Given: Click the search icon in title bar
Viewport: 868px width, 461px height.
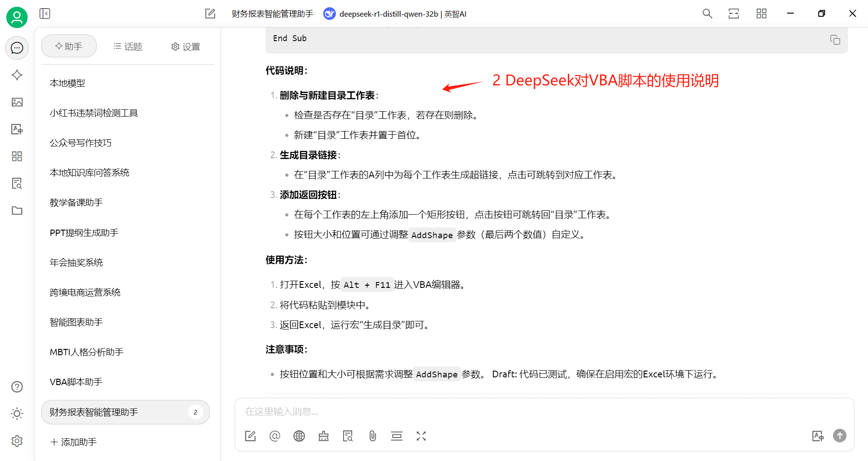Looking at the screenshot, I should [707, 14].
